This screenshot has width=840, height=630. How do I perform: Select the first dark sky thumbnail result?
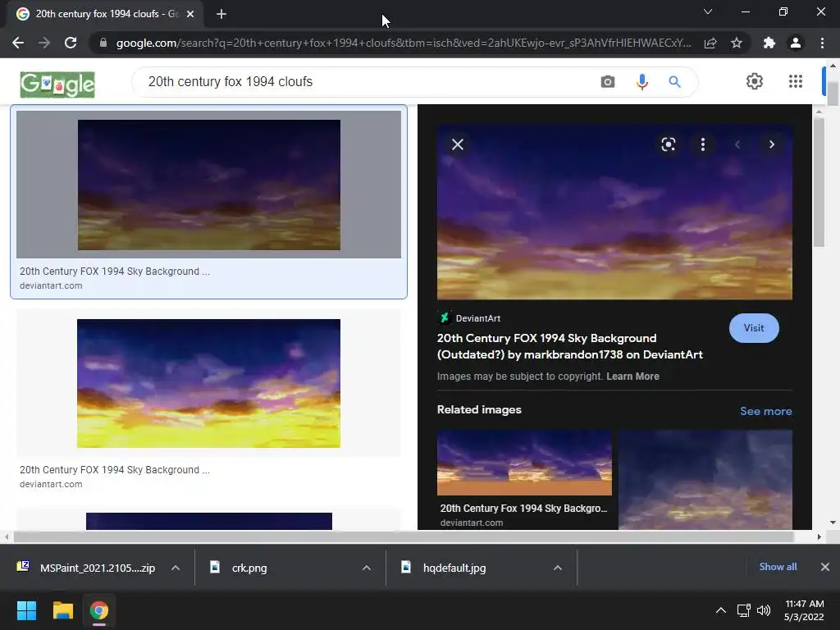[x=209, y=185]
